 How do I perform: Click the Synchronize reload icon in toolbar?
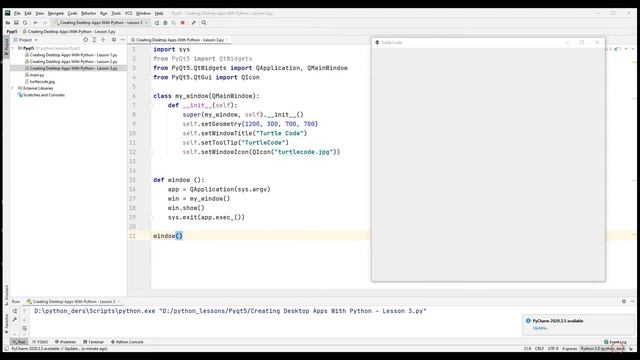tap(25, 23)
